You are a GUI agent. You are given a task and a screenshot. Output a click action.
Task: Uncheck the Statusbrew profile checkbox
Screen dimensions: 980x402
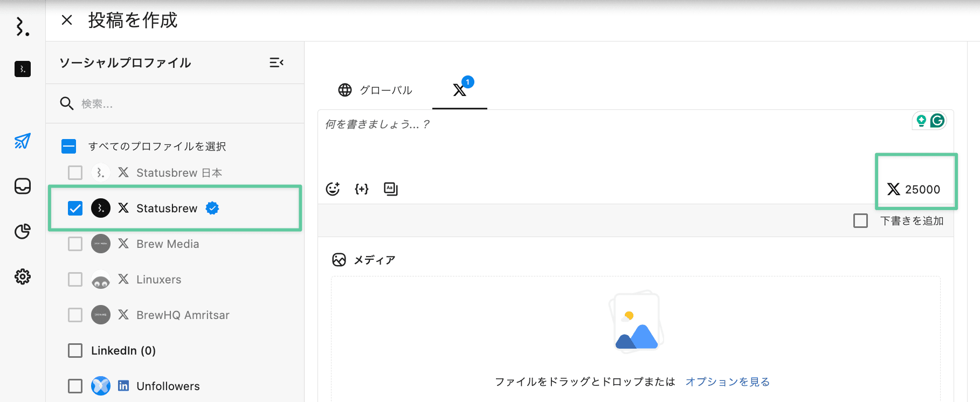(x=75, y=209)
